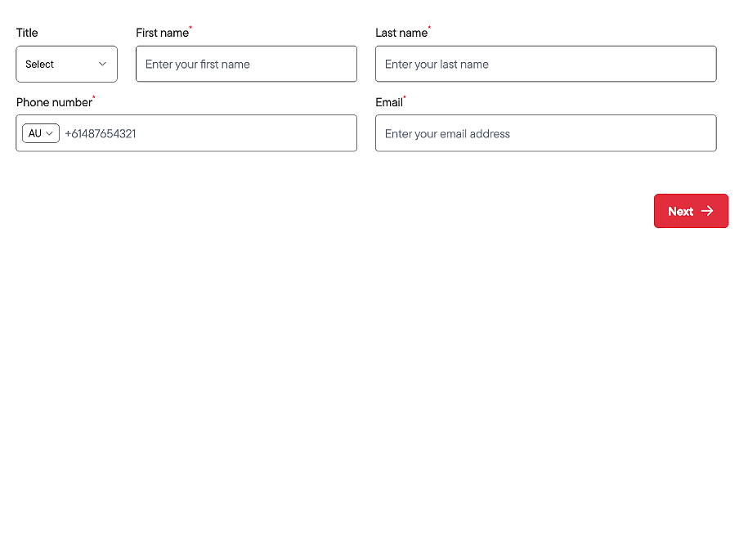748x560 pixels.
Task: Click the First name label
Action: point(162,33)
